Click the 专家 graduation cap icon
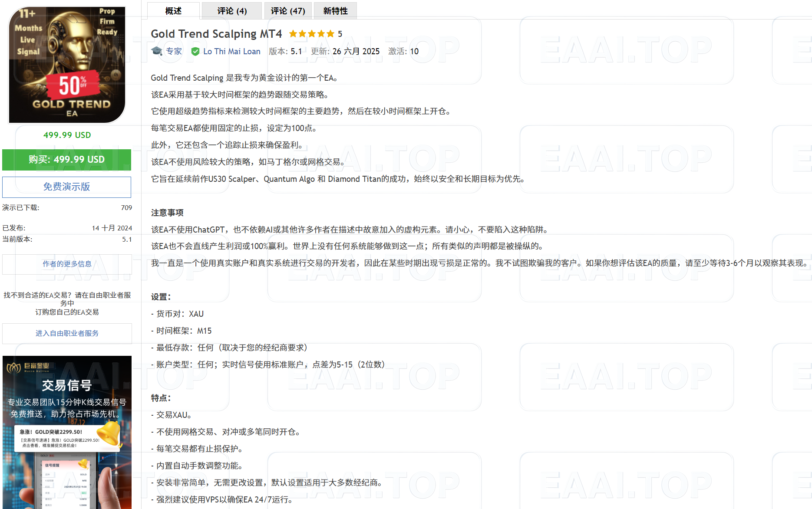The height and width of the screenshot is (509, 812). coord(157,51)
